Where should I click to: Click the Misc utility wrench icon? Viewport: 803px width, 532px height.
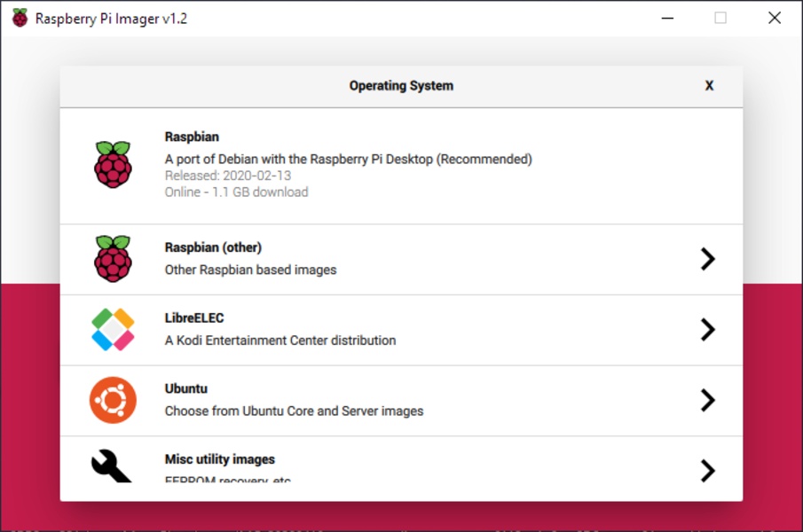(112, 466)
